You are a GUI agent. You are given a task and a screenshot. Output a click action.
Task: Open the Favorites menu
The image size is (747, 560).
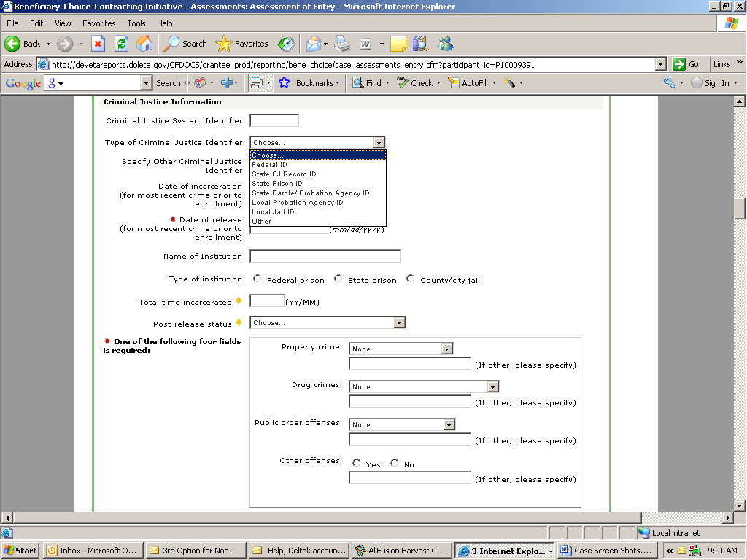coord(98,23)
